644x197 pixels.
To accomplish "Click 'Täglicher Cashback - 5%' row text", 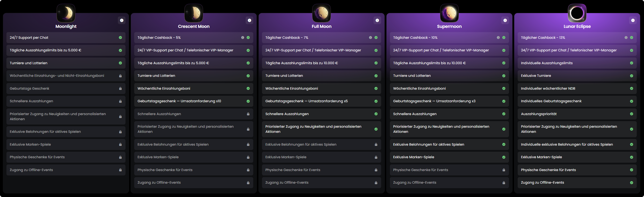I will (x=159, y=38).
